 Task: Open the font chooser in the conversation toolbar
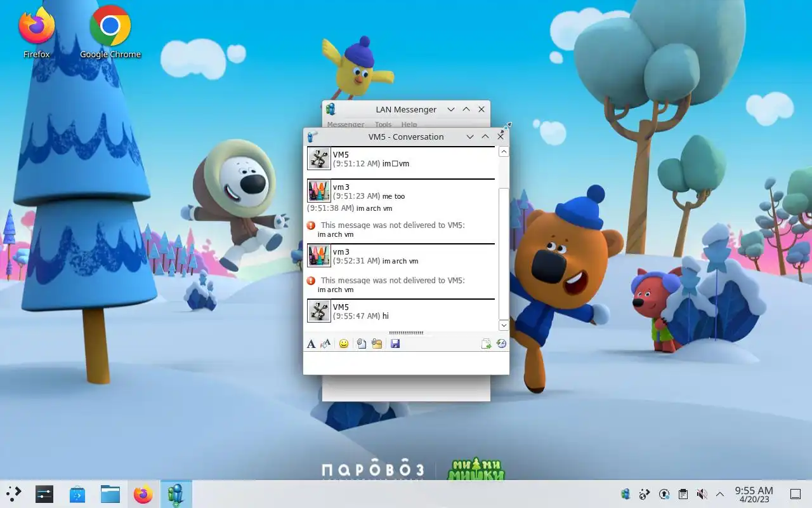[x=311, y=344]
